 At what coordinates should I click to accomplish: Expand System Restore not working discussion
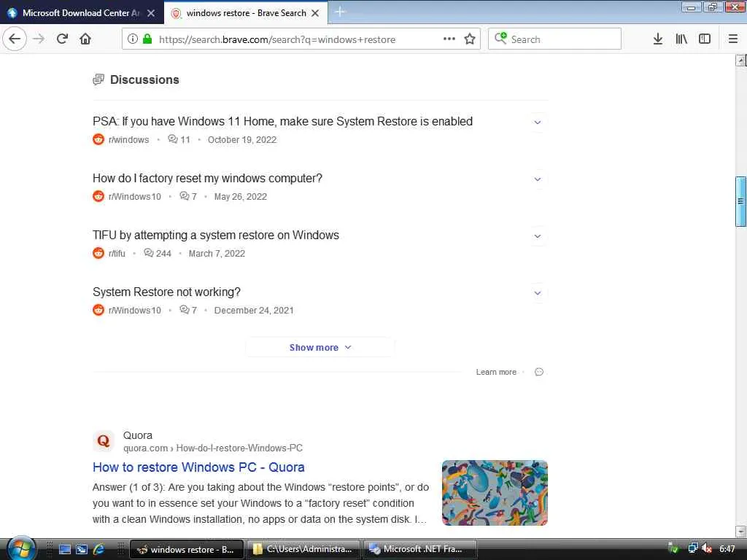click(538, 293)
